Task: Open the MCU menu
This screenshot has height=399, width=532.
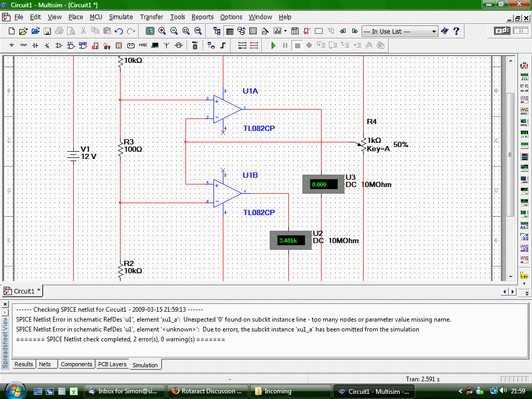Action: pyautogui.click(x=96, y=17)
